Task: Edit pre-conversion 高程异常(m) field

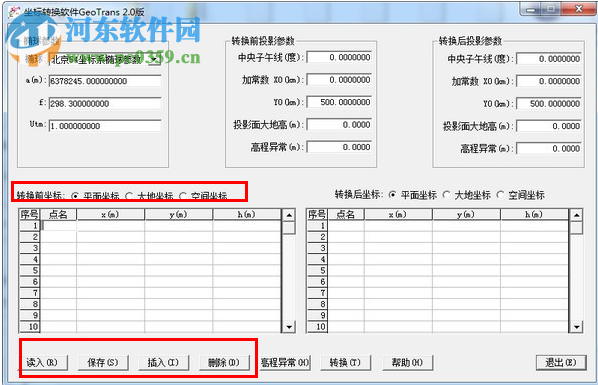Action: [x=339, y=147]
